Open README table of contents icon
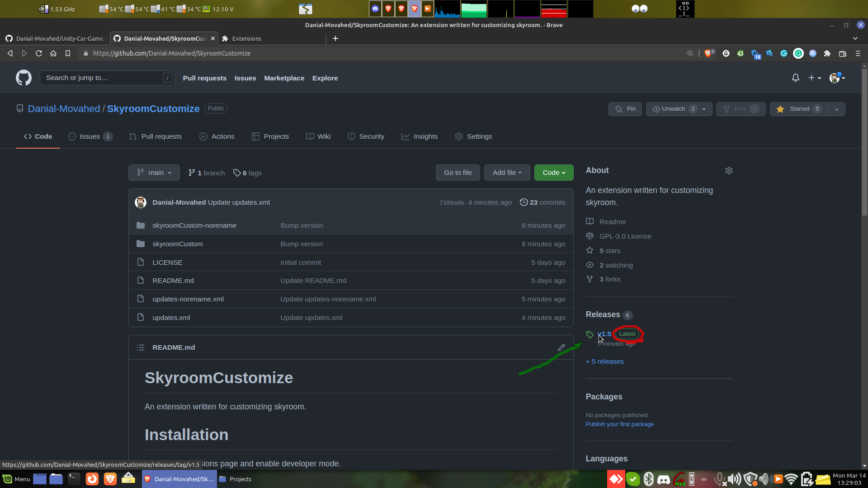Image resolution: width=868 pixels, height=488 pixels. [x=141, y=347]
